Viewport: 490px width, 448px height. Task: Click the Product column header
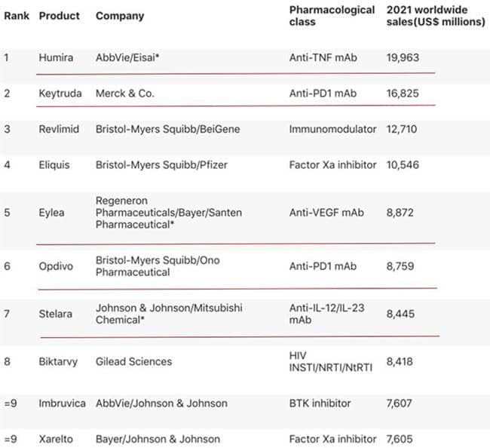(x=60, y=16)
